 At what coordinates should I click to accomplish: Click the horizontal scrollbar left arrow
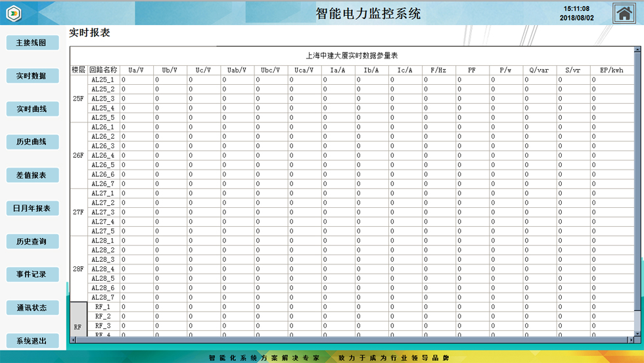74,340
